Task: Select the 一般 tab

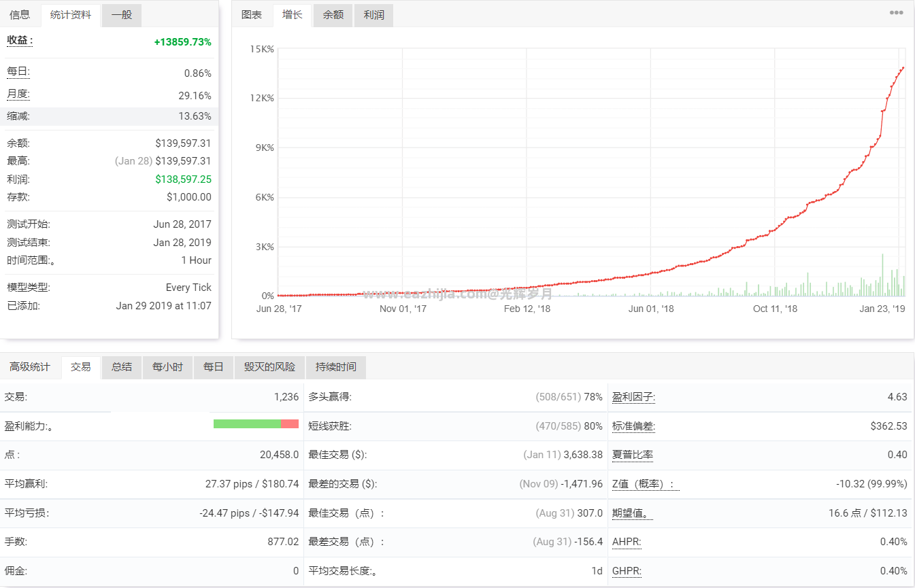Action: click(122, 15)
